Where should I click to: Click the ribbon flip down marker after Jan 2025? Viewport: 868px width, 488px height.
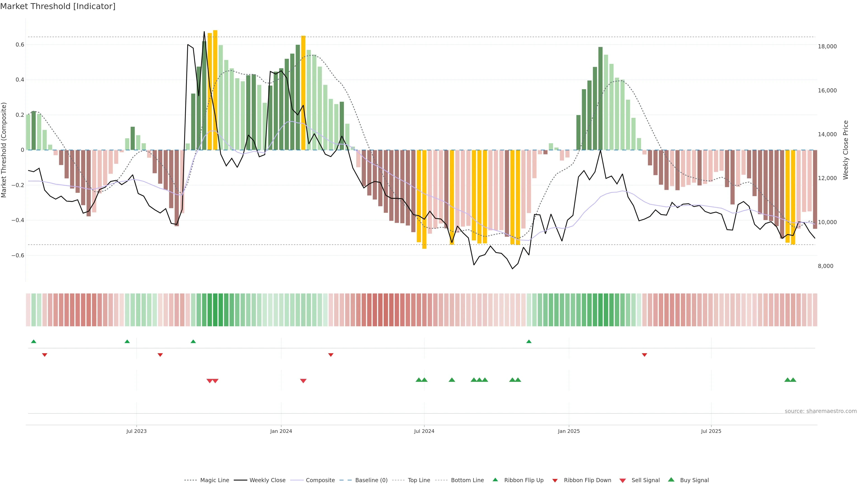tap(644, 355)
